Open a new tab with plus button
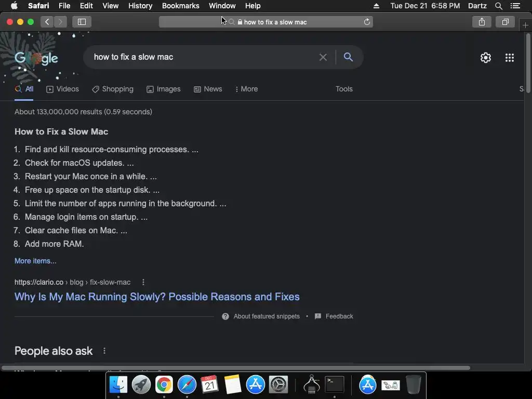The height and width of the screenshot is (399, 532). [x=525, y=25]
